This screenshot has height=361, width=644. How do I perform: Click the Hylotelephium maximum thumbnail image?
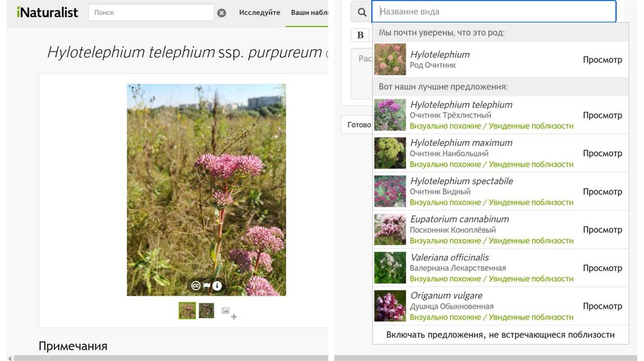click(x=390, y=153)
